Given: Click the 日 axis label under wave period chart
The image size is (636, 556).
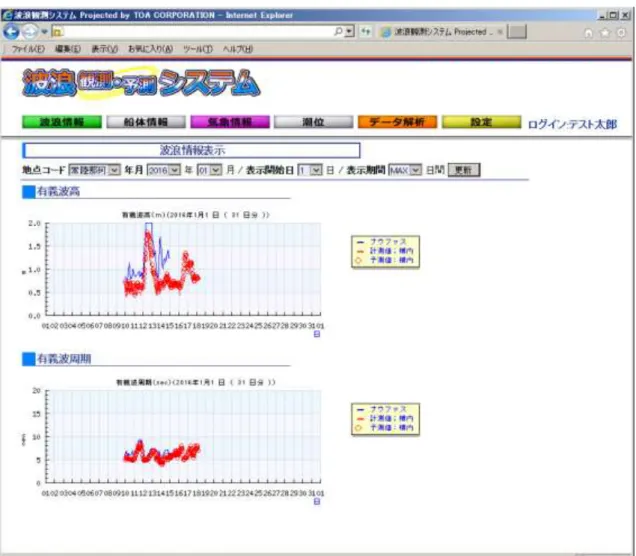Looking at the screenshot, I should point(317,502).
